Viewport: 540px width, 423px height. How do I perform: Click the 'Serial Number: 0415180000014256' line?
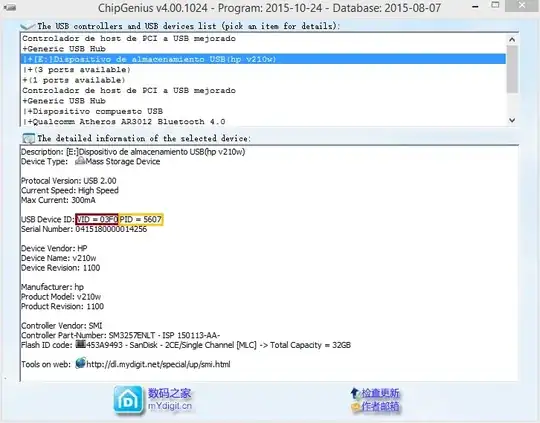tap(84, 229)
